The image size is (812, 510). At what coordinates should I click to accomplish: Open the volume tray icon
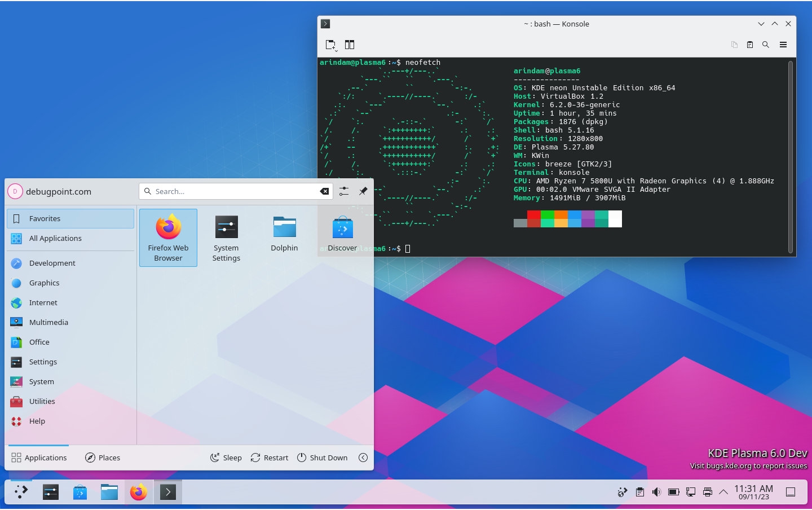656,492
